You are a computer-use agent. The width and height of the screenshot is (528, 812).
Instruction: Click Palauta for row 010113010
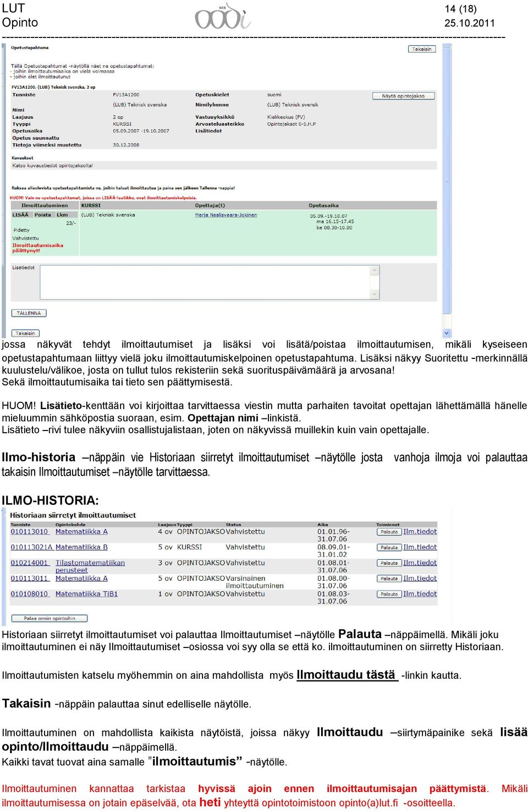(389, 532)
